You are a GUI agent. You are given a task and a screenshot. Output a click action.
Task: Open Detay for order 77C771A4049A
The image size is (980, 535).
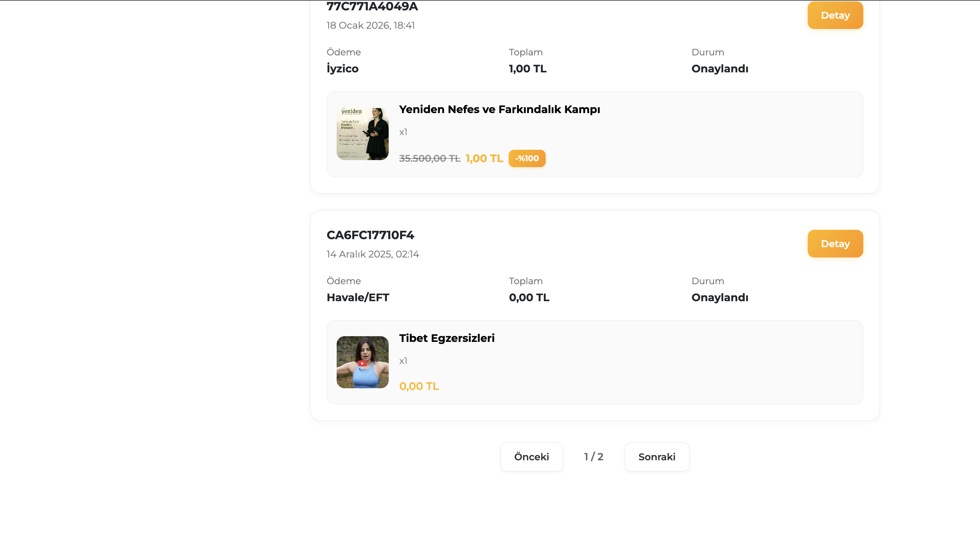pos(835,15)
